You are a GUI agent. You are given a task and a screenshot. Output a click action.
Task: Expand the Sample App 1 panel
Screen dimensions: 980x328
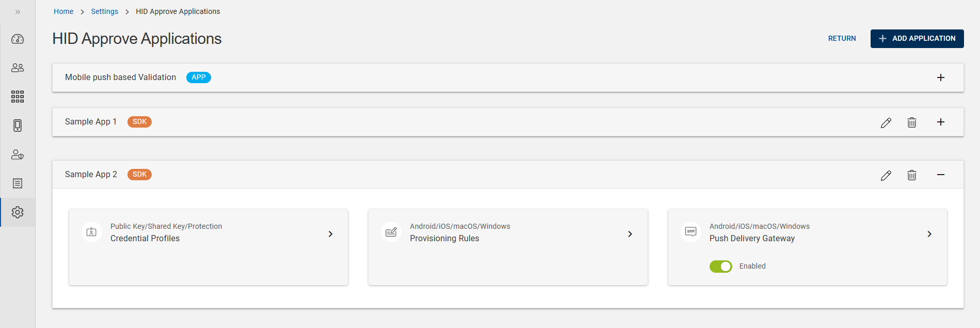point(940,122)
